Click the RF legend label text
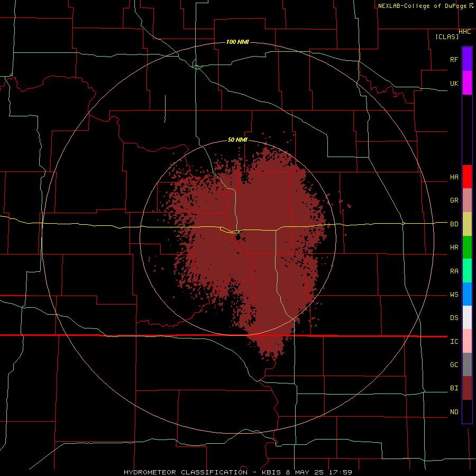Image resolution: width=476 pixels, height=476 pixels. pos(454,59)
